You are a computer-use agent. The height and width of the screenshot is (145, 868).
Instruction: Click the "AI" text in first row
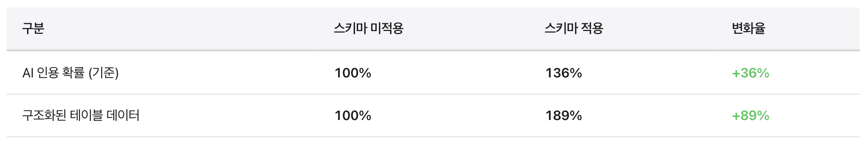[x=28, y=73]
